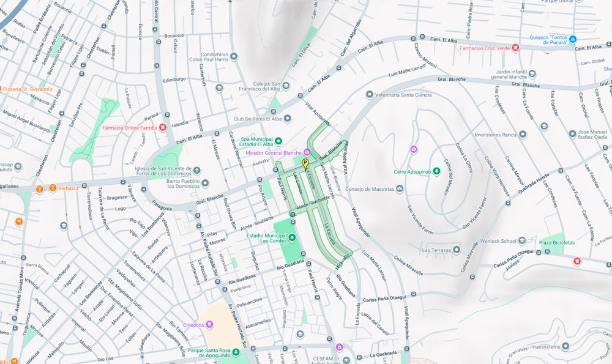Select the Farmacia Online FarmEx pharmacy icon

pos(163,127)
